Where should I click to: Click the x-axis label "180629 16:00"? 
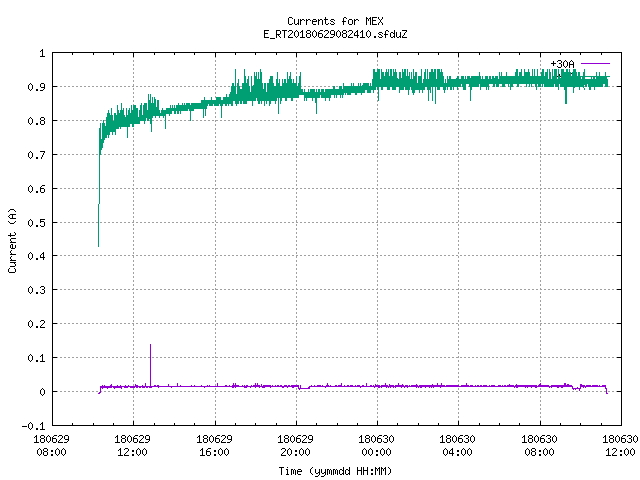(x=214, y=446)
